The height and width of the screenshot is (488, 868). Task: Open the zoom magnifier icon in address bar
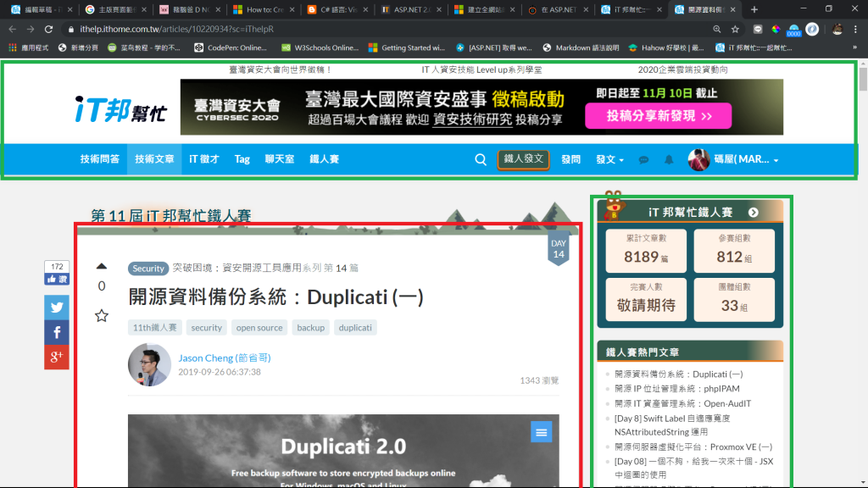pos(717,30)
